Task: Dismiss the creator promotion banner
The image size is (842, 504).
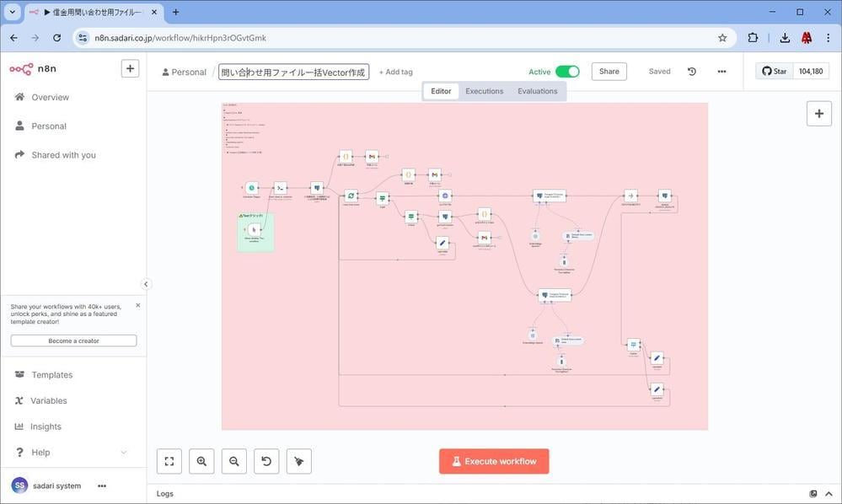Action: (x=138, y=305)
